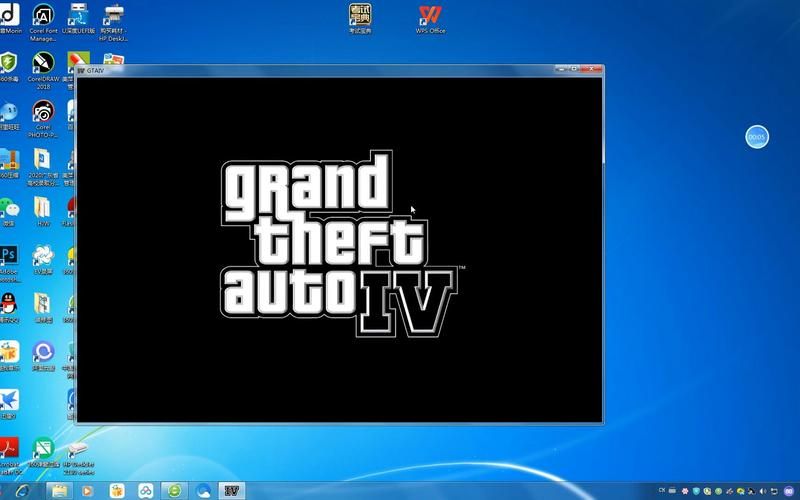Open the CorelDRAW 2018 desktop shortcut

tap(43, 70)
